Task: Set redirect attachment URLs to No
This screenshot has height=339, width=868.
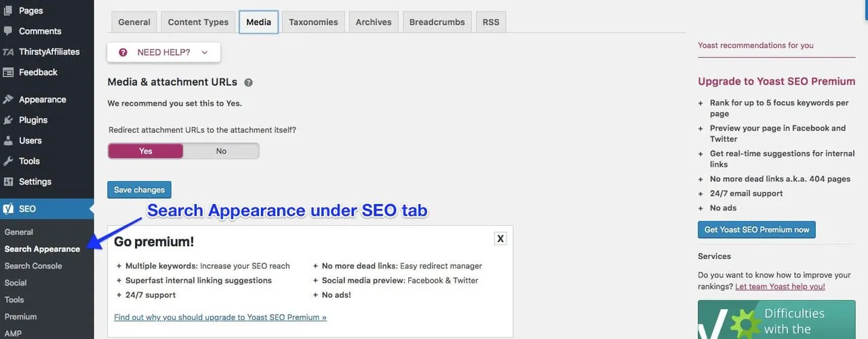Action: coord(221,151)
